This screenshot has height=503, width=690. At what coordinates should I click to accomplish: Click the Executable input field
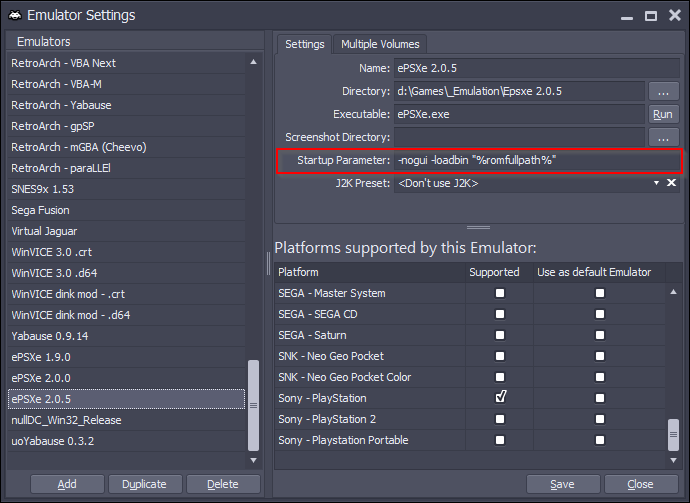coord(520,114)
